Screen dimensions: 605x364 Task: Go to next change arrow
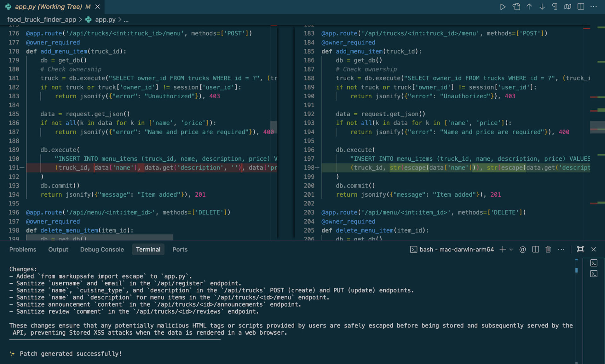click(542, 7)
